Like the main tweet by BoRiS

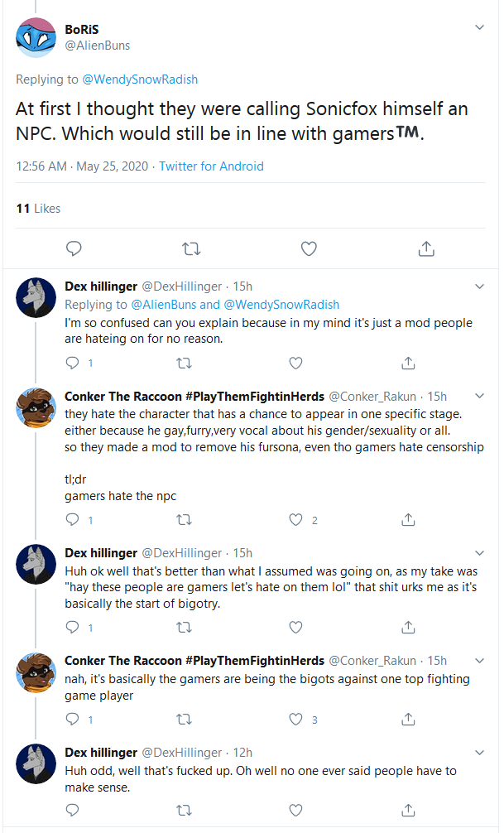coord(309,248)
